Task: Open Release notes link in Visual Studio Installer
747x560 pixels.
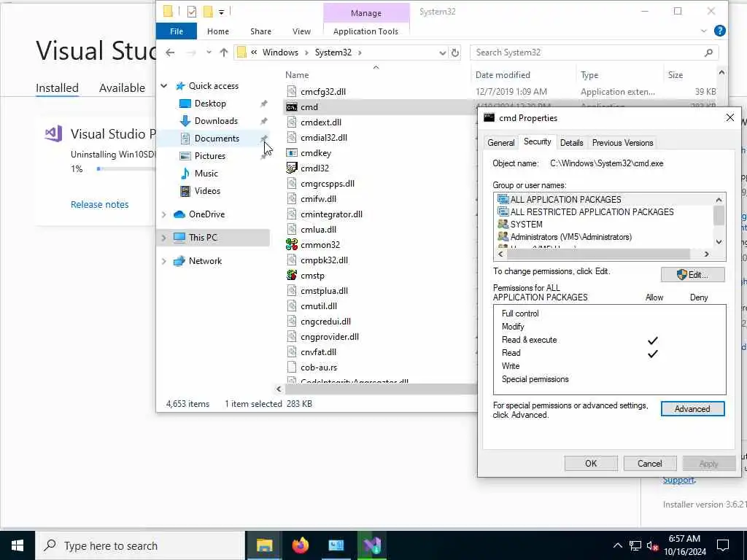Action: point(99,204)
